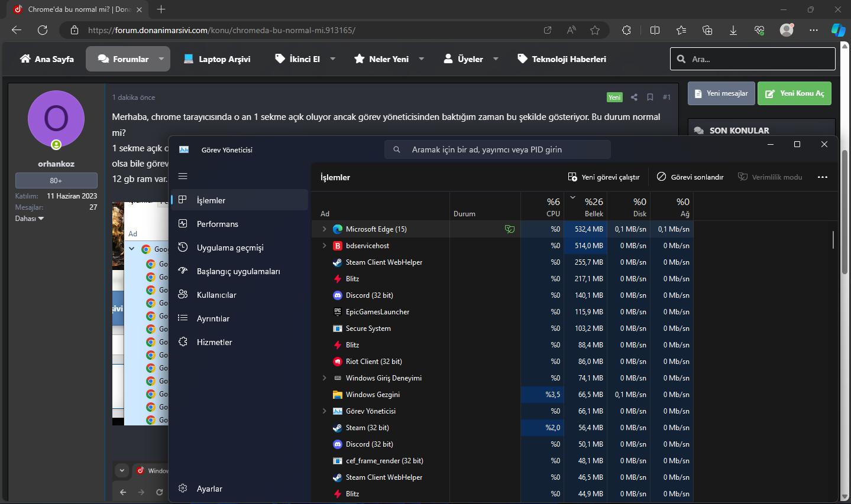Screen dimensions: 851x504
Task: View site information via the lock icon
Action: (75, 30)
